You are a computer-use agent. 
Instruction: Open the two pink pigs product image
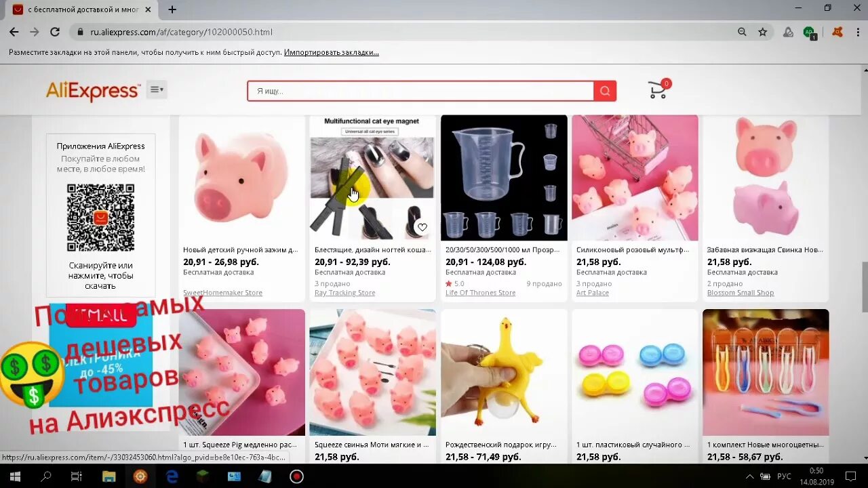coord(766,178)
